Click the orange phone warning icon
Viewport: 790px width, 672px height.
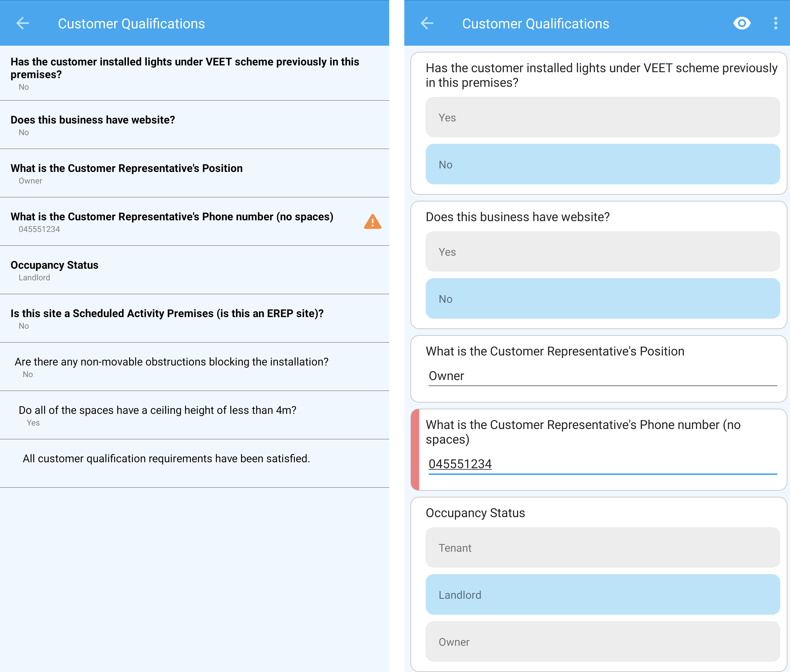click(x=372, y=222)
